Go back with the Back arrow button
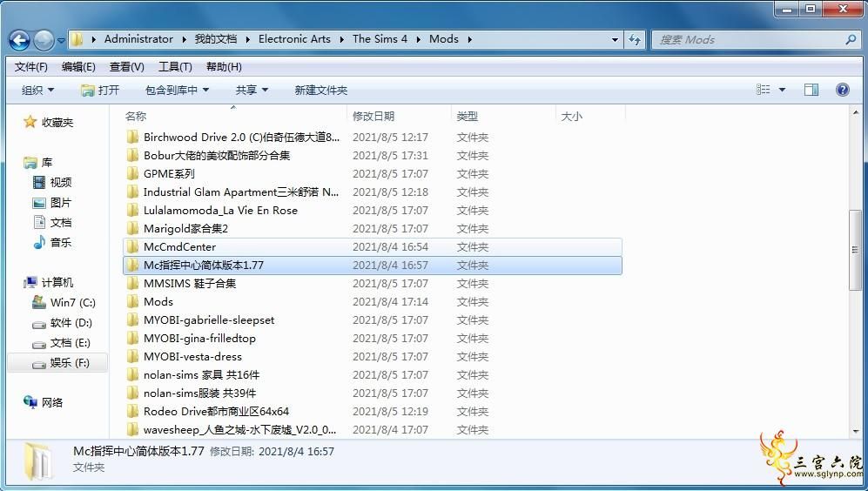This screenshot has height=491, width=868. 19,40
